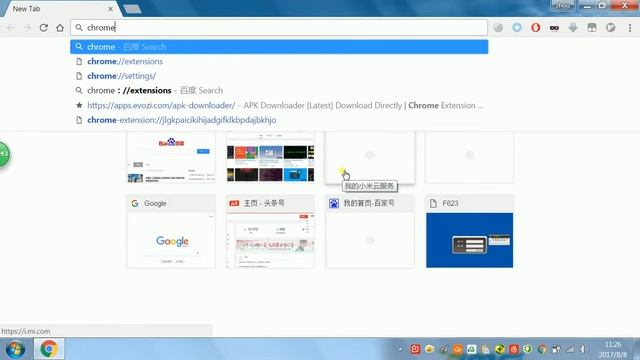640x360 pixels.
Task: Click the gray checkmark circle extension icon
Action: (x=611, y=27)
